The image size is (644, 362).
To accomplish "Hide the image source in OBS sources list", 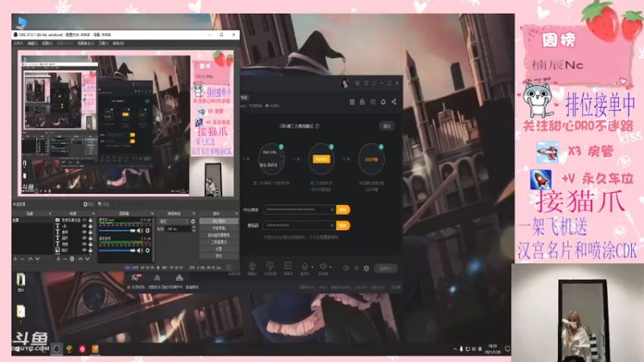I will point(85,250).
